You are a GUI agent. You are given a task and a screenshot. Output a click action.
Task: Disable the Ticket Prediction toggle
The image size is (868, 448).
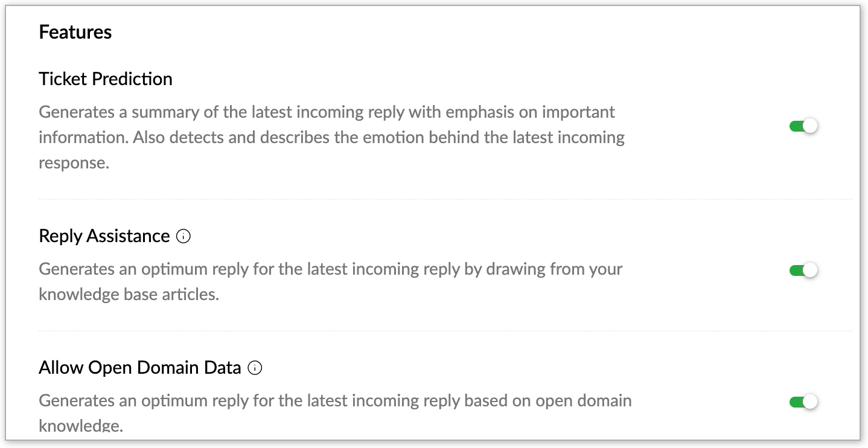coord(803,126)
